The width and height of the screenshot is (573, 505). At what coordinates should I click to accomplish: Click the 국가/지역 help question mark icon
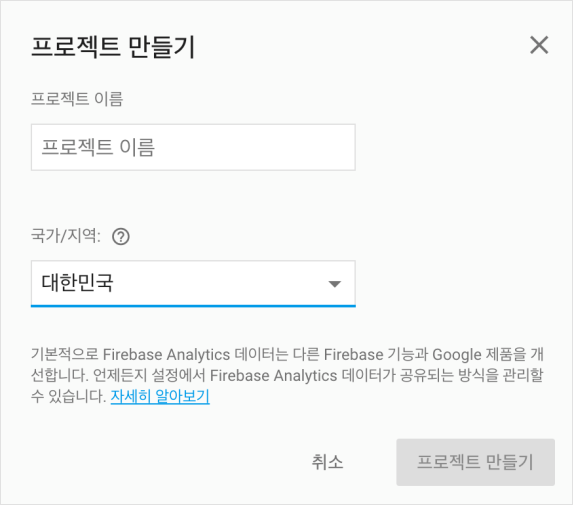(x=121, y=236)
